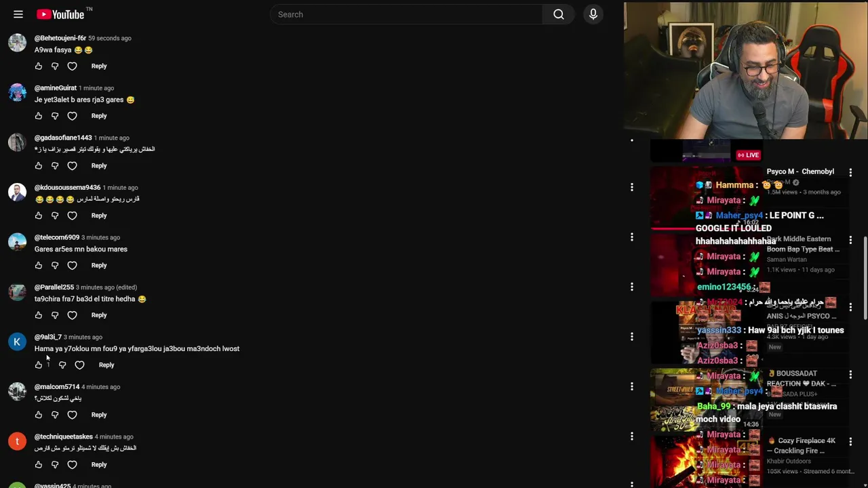Open @Behetoujeni-f6r channel username link
This screenshot has width=868, height=488.
click(x=60, y=38)
